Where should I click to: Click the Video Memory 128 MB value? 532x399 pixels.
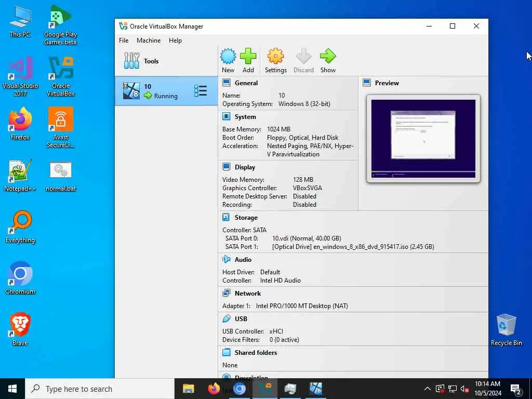pos(303,180)
